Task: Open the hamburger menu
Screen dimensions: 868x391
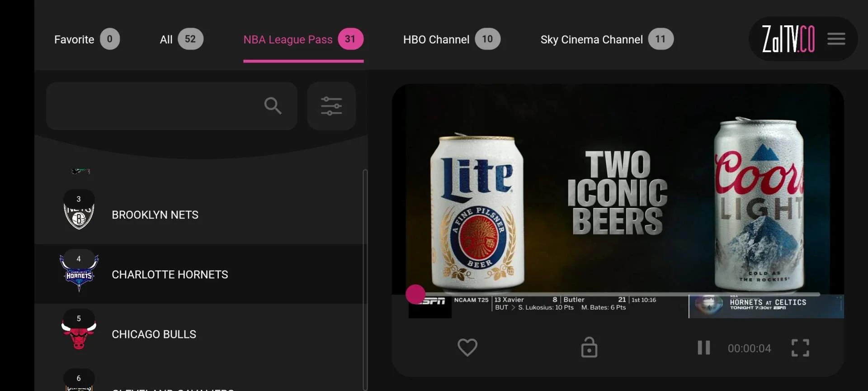Action: [x=836, y=39]
